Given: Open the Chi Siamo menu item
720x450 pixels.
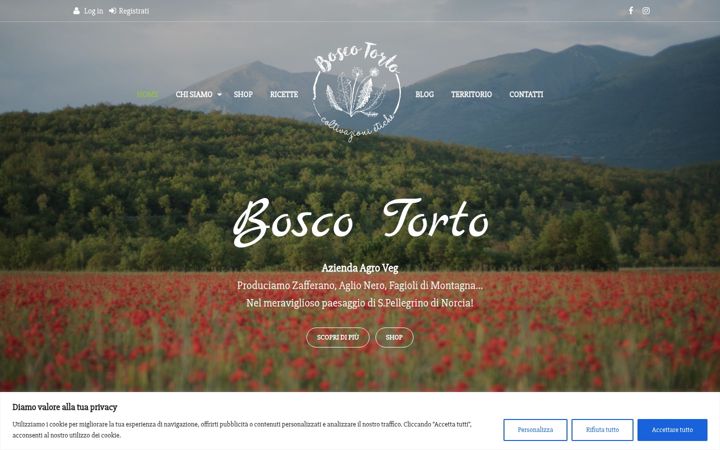Looking at the screenshot, I should pos(194,94).
